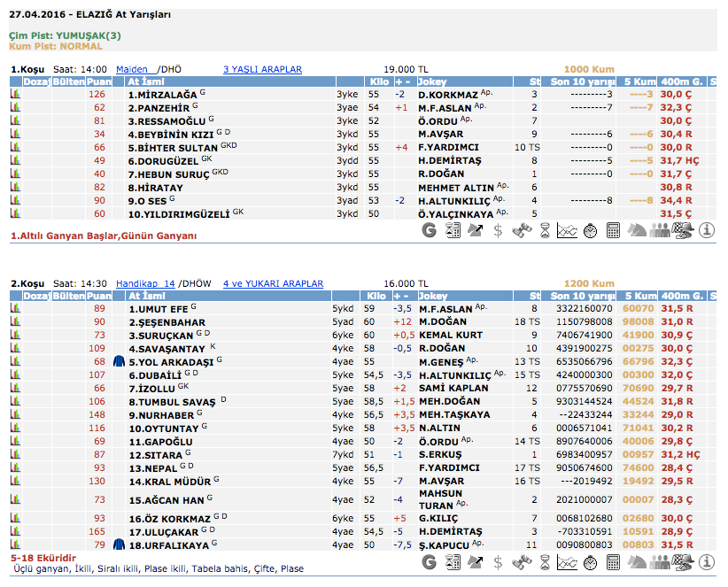Click the G icon under race 1

430,230
